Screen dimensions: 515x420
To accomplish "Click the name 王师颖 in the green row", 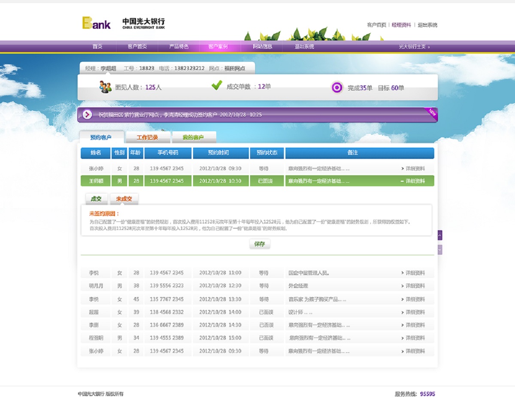I will pos(96,181).
